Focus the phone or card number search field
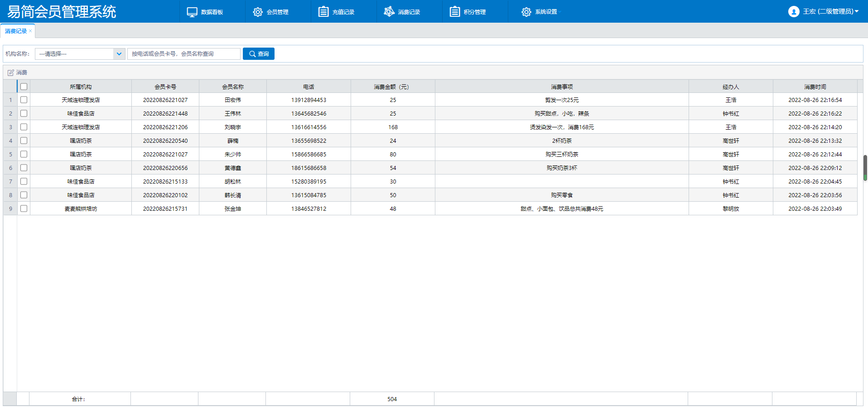Screen dimensions: 868x412 (x=183, y=54)
